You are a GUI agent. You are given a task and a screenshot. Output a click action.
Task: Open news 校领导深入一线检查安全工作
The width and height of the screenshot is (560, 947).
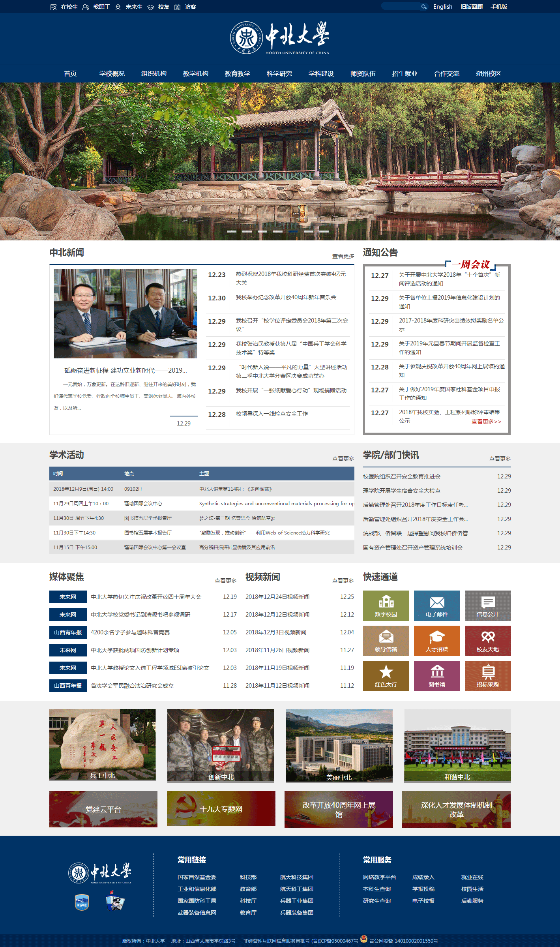coord(272,414)
